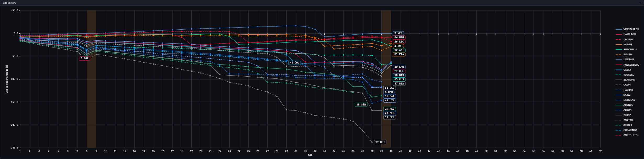644x159 pixels.
Task: Click '250.0' on the gap axis
Action: [x=15, y=148]
